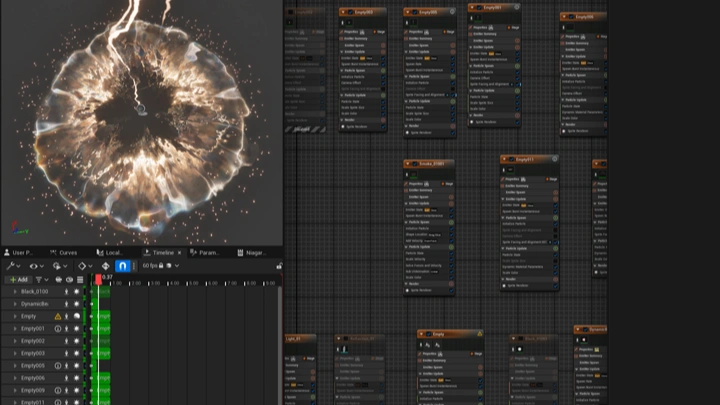
Task: Expand the Empty002 track row
Action: [x=13, y=341]
